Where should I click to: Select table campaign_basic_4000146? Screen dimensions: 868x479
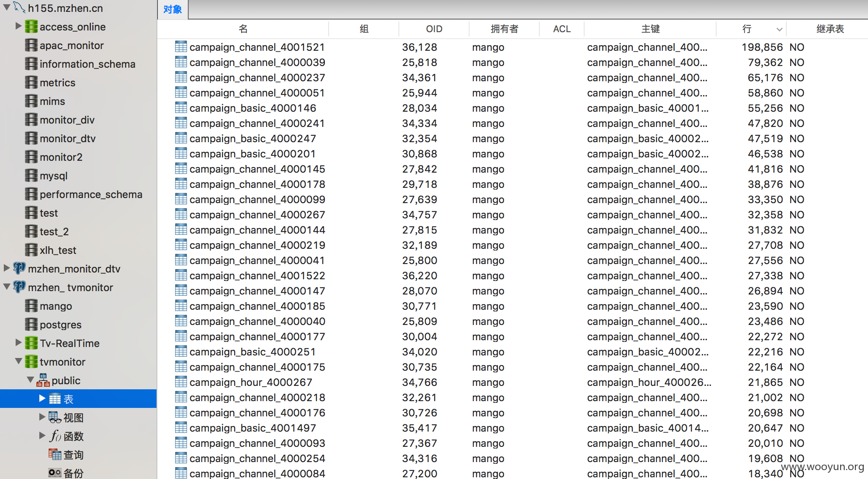(x=253, y=108)
